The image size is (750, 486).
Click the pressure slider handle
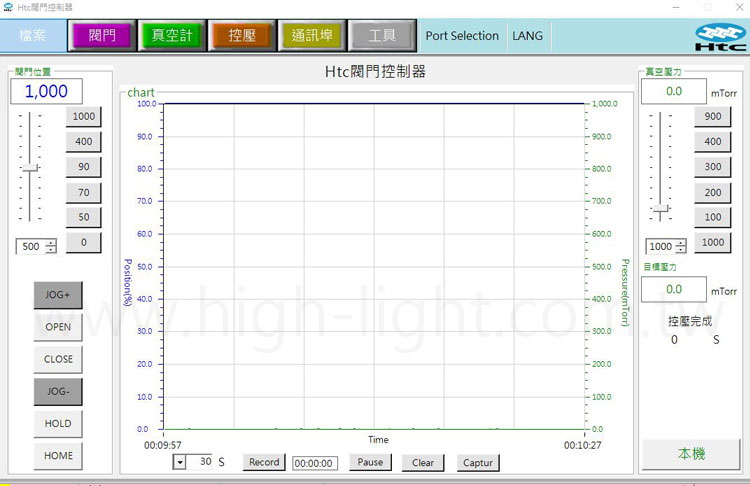pos(661,209)
